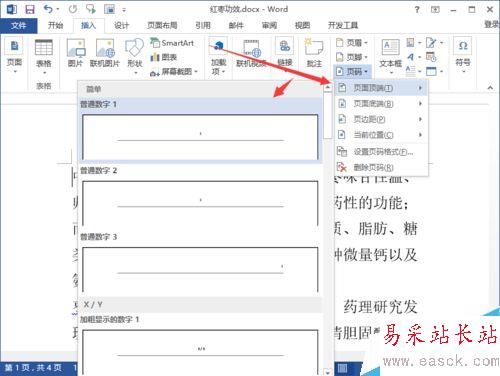This screenshot has height=376, width=500.
Task: Open 屏幕截图 screenshot tool
Action: 174,72
